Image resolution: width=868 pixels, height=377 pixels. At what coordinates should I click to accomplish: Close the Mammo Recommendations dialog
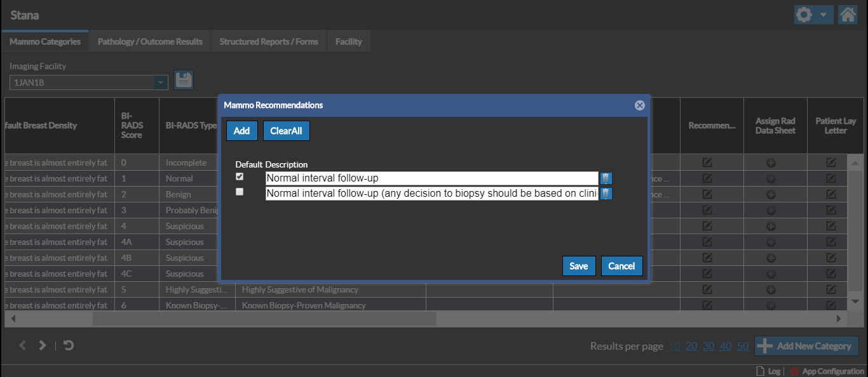[x=639, y=105]
